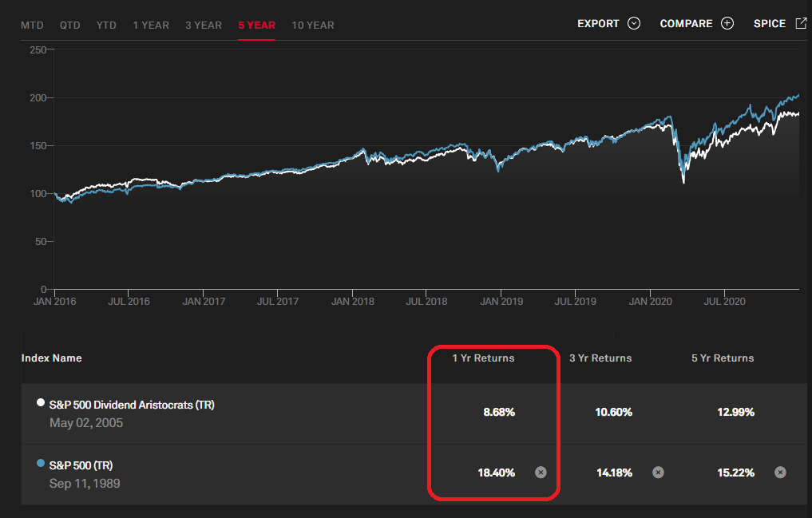Click the JUL 2018 axis label
Viewport: 812px width, 518px height.
click(426, 302)
